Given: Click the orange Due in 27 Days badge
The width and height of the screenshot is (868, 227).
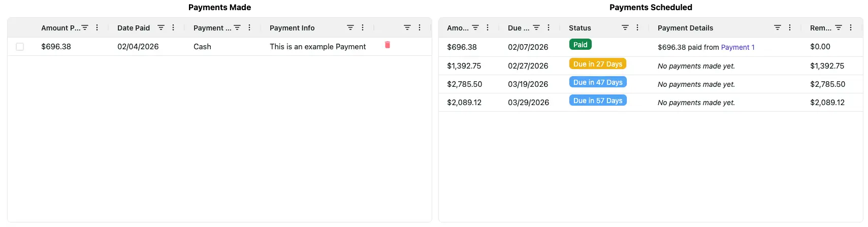Looking at the screenshot, I should pos(598,64).
